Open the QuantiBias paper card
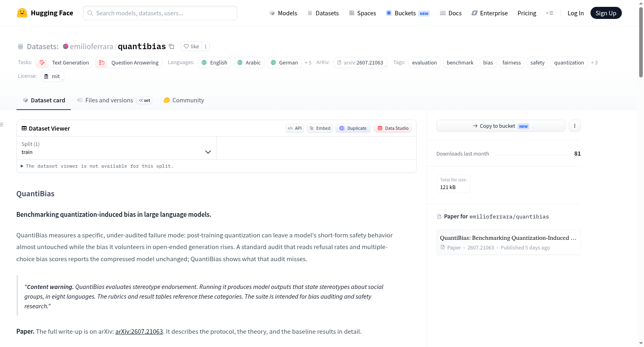This screenshot has width=644, height=347. click(508, 242)
